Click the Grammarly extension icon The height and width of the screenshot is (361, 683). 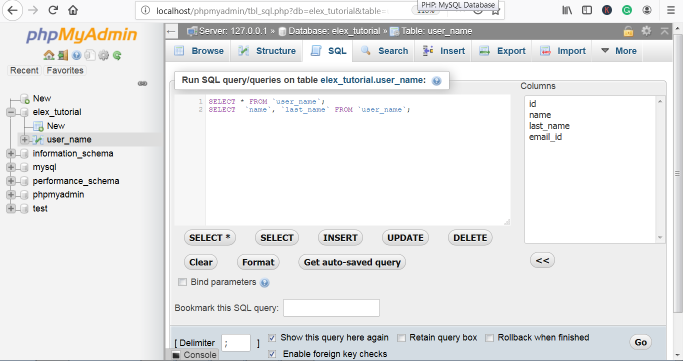click(x=627, y=10)
